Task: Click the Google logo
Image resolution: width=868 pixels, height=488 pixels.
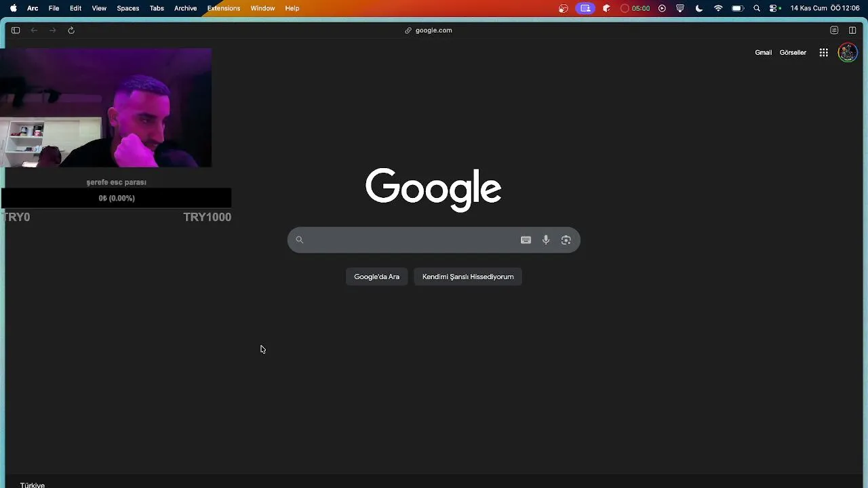Action: 433,190
